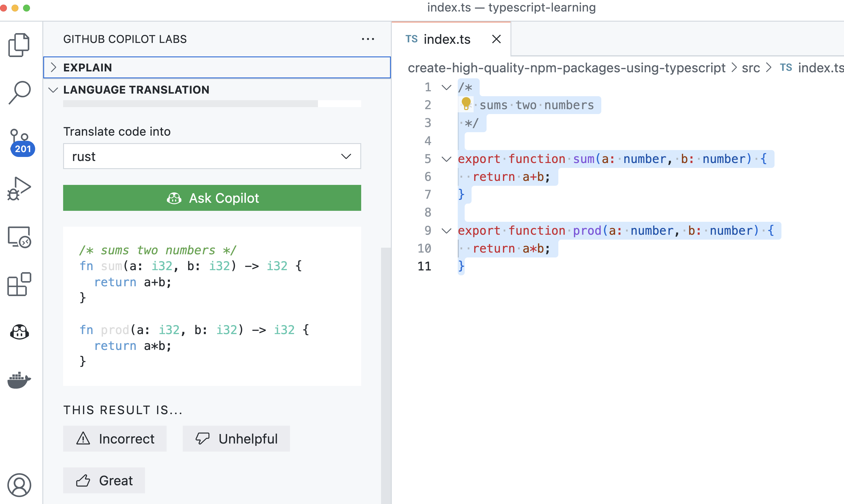Close the index.ts editor tab
The height and width of the screenshot is (504, 844).
pyautogui.click(x=496, y=39)
